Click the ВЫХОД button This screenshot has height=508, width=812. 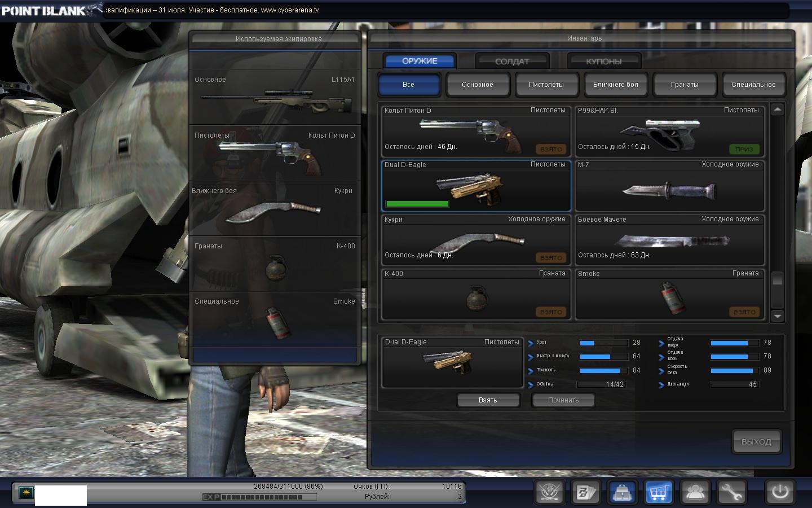[x=756, y=442]
